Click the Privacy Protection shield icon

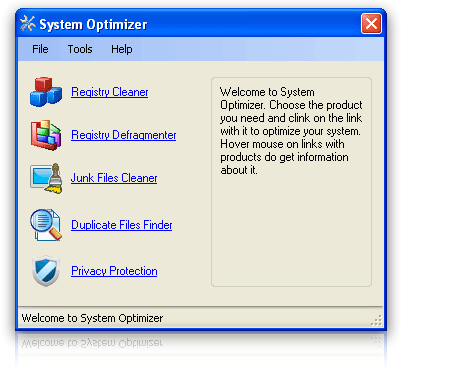(46, 271)
